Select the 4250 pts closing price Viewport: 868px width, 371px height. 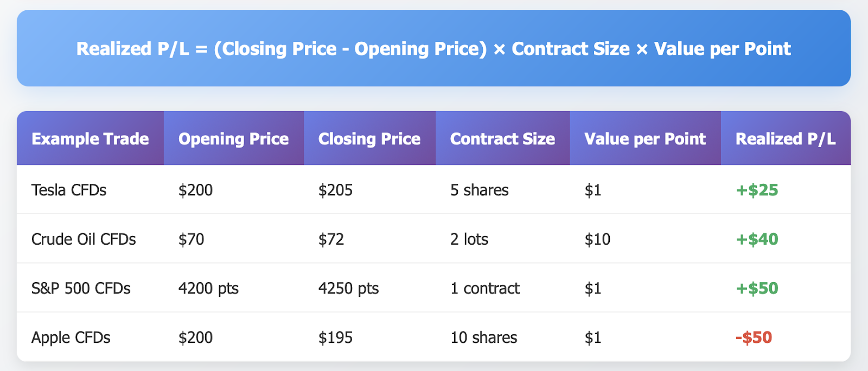[348, 288]
